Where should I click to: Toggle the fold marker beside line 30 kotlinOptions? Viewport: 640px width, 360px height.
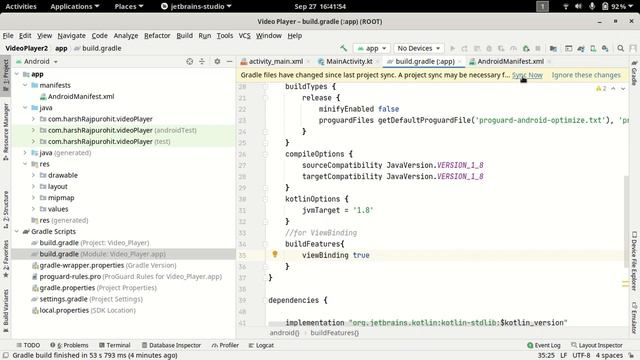(265, 199)
